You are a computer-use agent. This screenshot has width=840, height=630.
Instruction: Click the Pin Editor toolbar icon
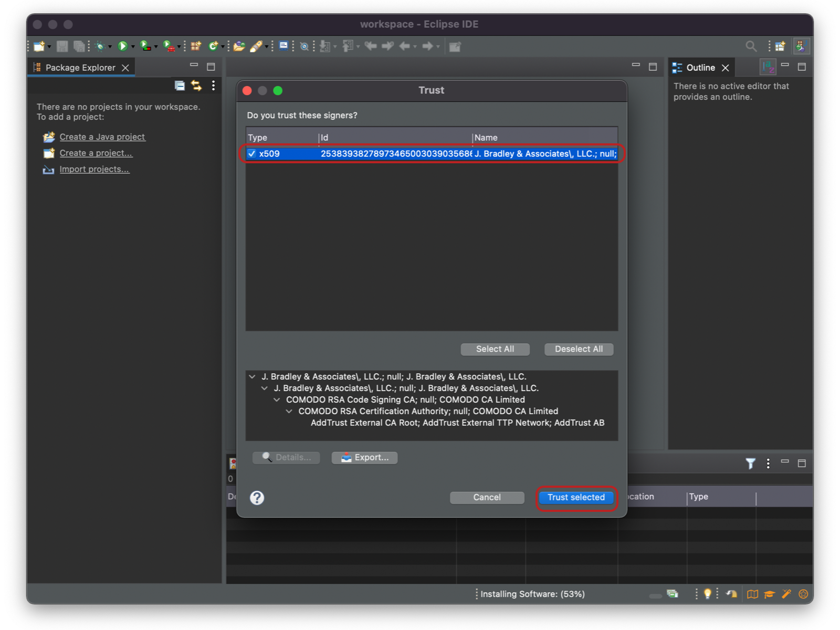[455, 46]
